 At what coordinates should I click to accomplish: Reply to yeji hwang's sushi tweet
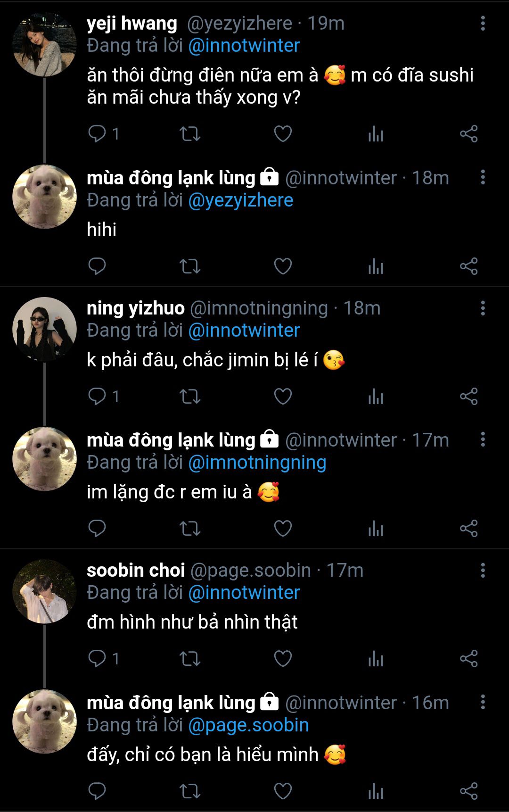(x=97, y=134)
